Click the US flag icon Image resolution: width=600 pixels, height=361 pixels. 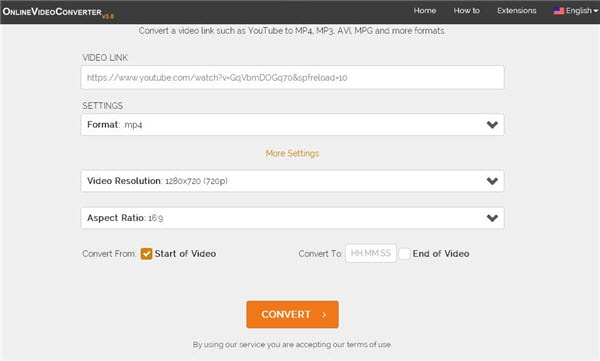click(x=559, y=11)
